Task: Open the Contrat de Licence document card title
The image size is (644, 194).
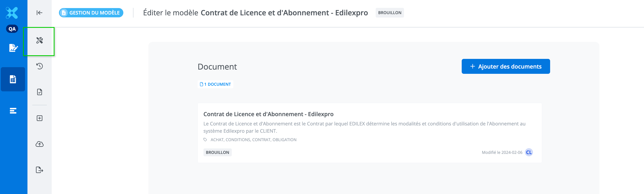Action: coord(268,114)
